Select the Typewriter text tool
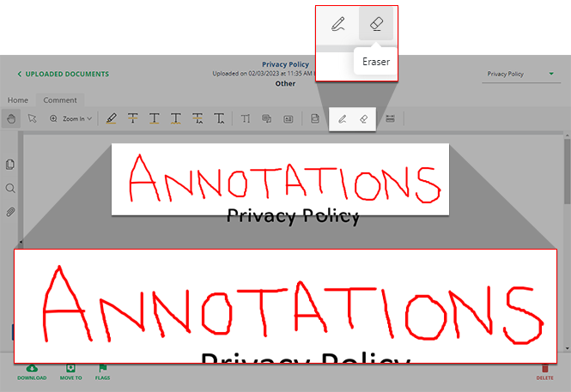Viewport: 571px width, 392px height. point(246,118)
